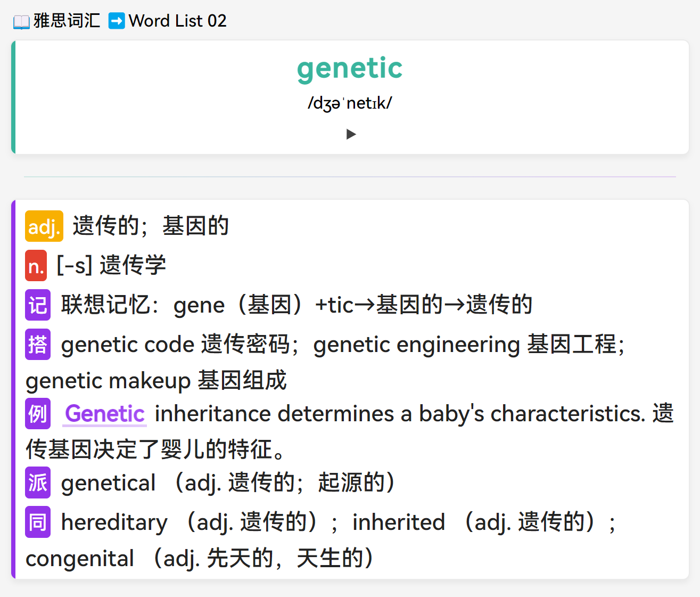
Task: Select the synonym inherited
Action: click(x=399, y=522)
